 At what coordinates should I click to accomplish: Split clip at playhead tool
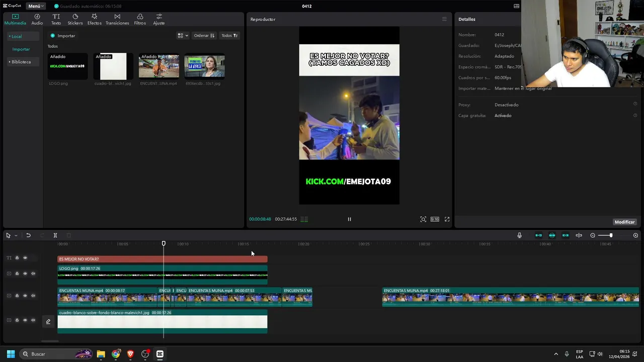point(55,235)
